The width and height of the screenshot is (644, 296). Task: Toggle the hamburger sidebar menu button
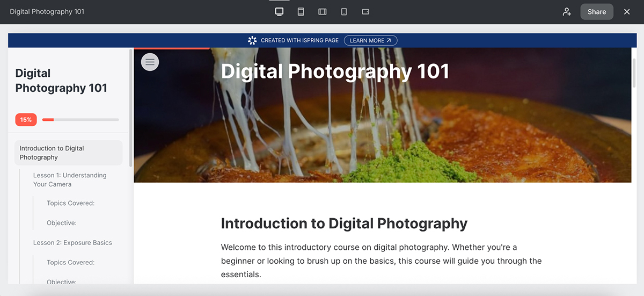coord(150,62)
